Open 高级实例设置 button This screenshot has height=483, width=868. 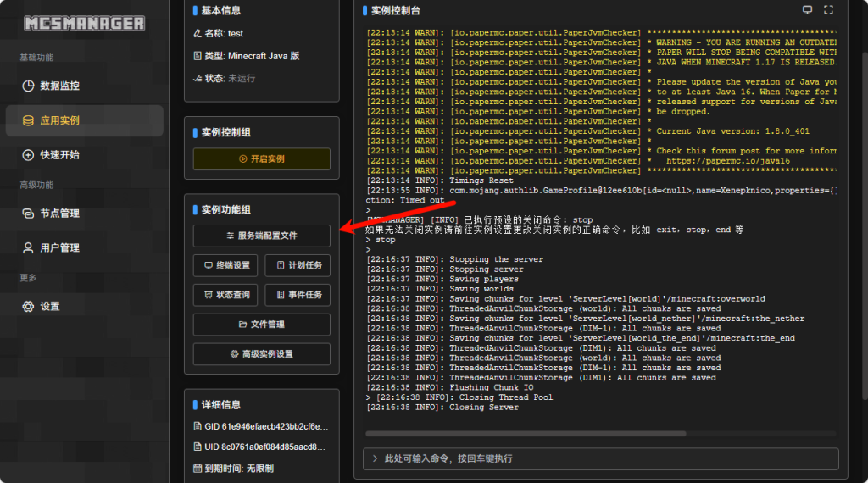point(261,354)
